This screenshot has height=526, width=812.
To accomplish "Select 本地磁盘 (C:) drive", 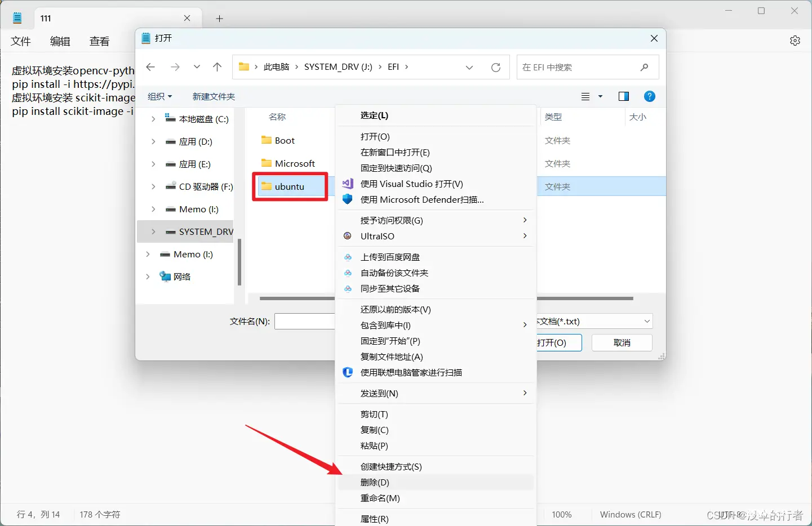I will tap(197, 119).
